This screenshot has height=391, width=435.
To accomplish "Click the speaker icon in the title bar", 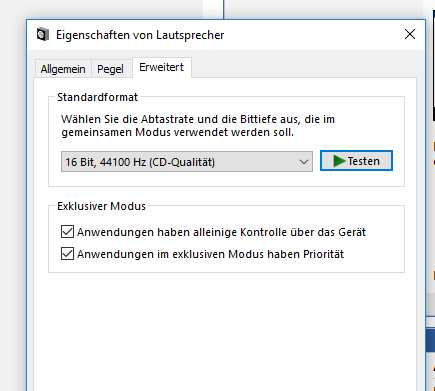I will (x=43, y=34).
